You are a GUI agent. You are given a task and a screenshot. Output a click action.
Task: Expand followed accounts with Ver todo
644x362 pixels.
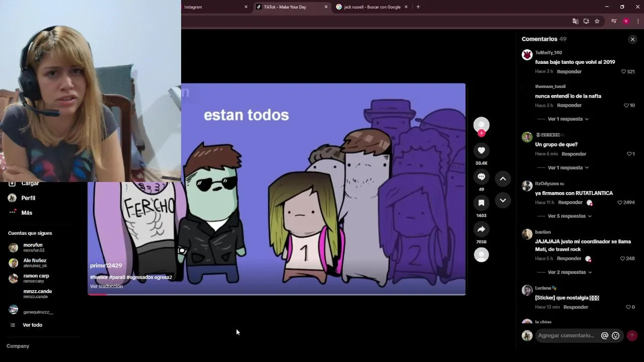[x=32, y=325]
